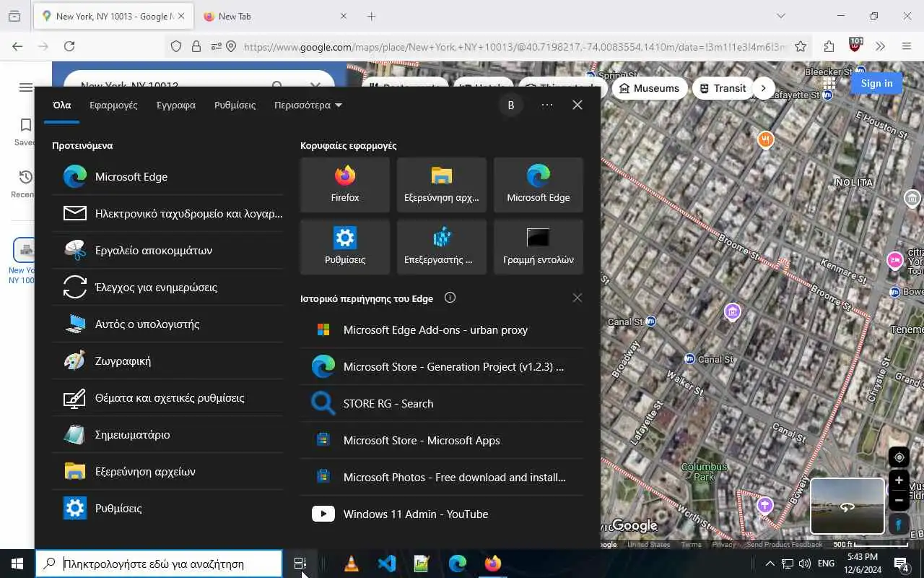Click the taskbar search input field
The width and height of the screenshot is (924, 578).
[159, 564]
